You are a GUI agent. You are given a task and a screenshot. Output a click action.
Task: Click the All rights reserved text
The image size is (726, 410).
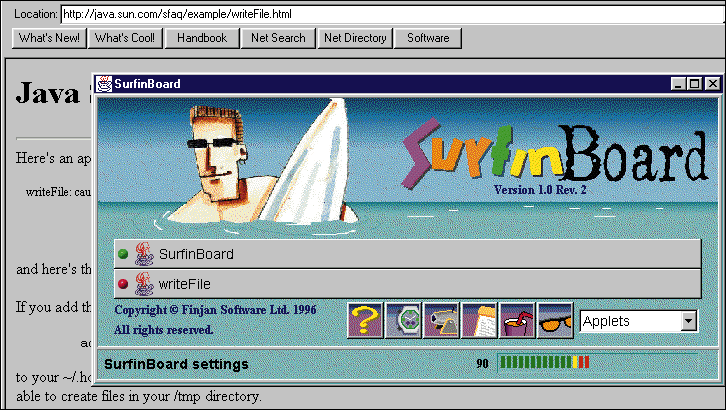tap(163, 329)
